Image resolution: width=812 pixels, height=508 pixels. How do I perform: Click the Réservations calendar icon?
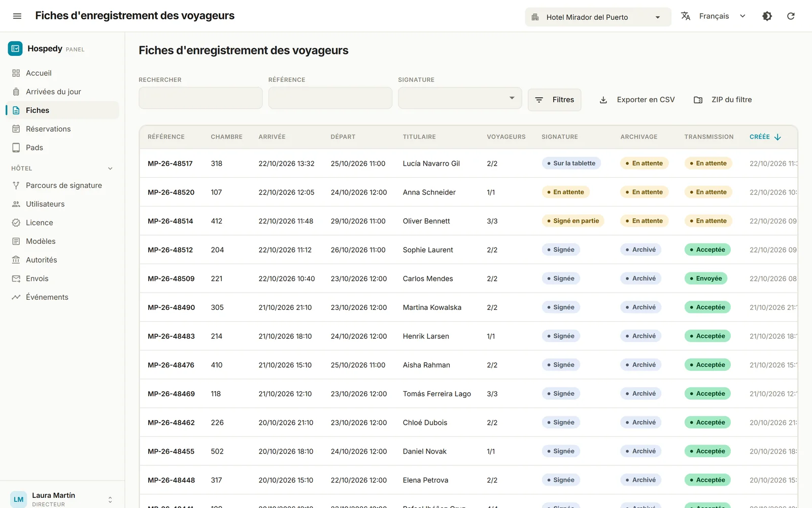click(x=16, y=129)
